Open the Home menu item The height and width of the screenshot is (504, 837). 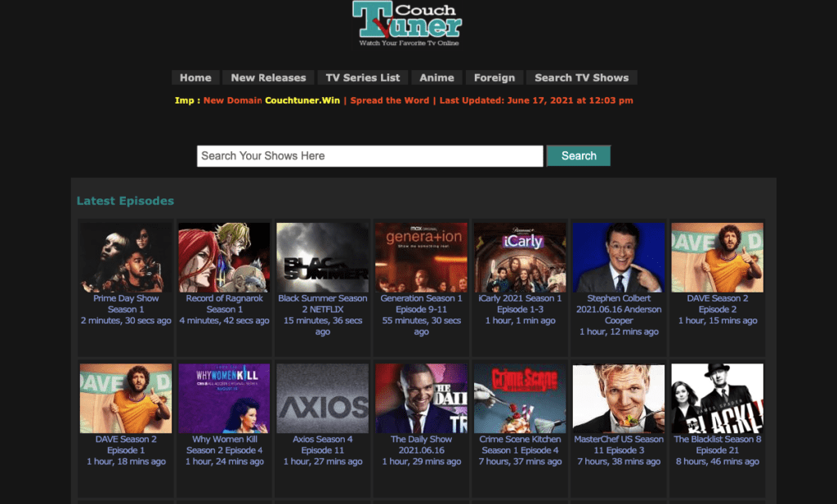[195, 78]
